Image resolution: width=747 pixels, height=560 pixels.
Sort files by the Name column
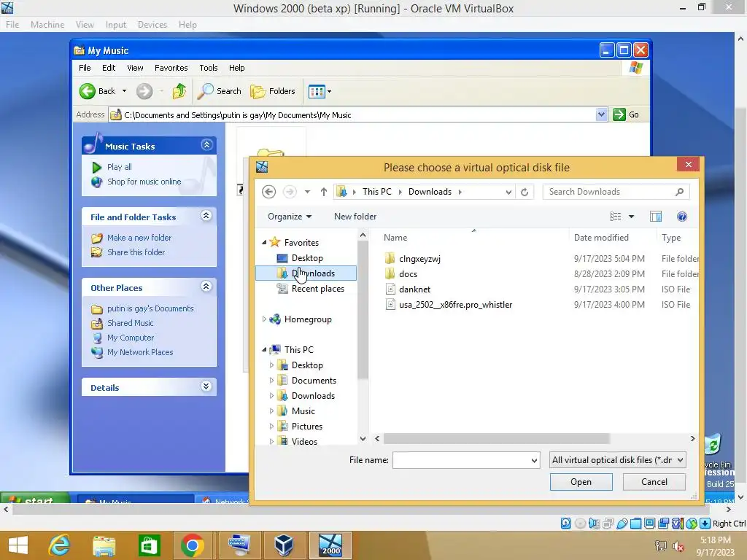tap(395, 238)
